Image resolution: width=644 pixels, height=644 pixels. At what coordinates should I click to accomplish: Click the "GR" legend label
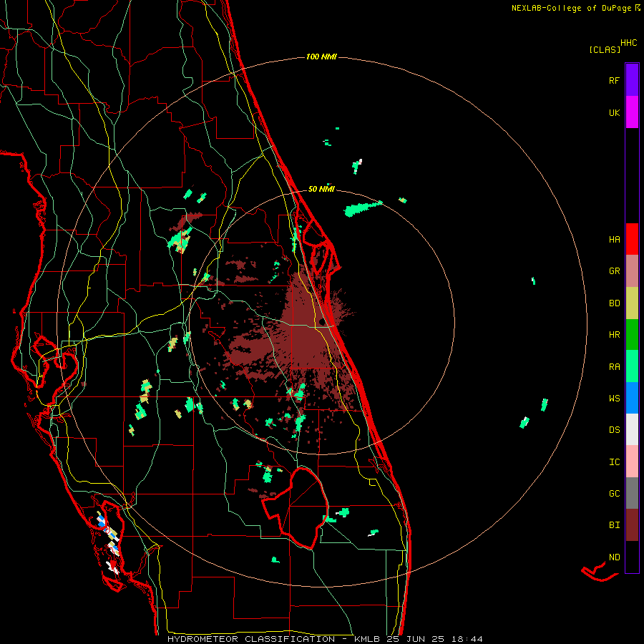614,271
